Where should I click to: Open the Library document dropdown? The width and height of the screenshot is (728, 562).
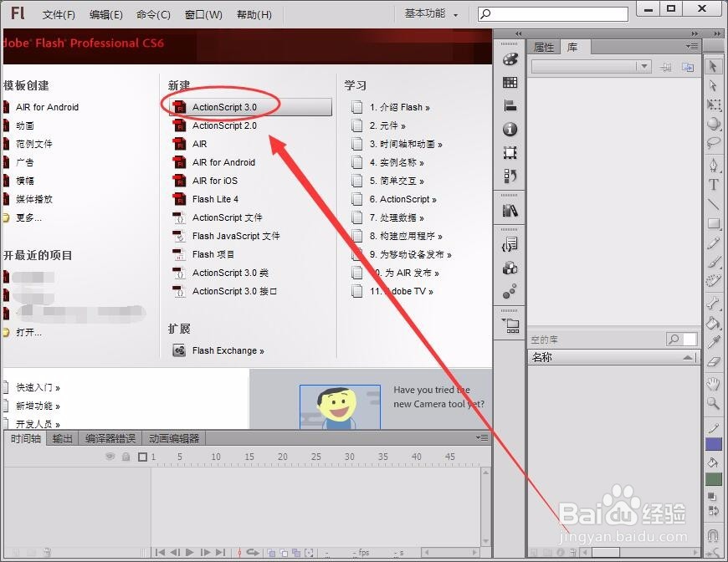(x=592, y=67)
